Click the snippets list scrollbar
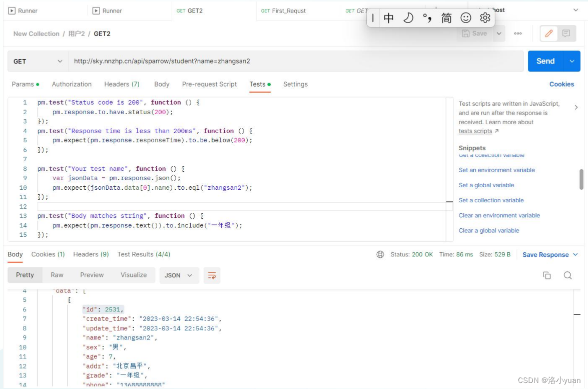Screen dimensions: 588x389 coord(581,179)
